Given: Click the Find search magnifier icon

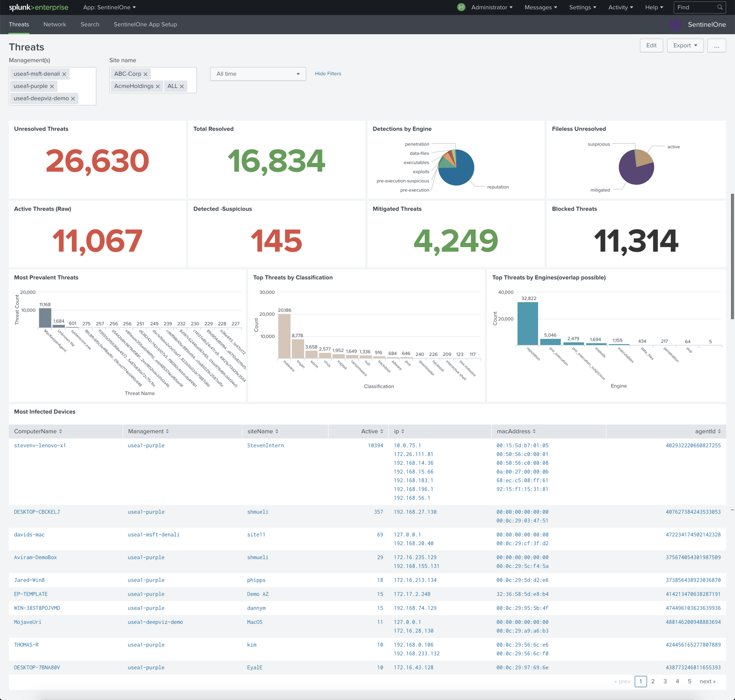Looking at the screenshot, I should tap(720, 7).
